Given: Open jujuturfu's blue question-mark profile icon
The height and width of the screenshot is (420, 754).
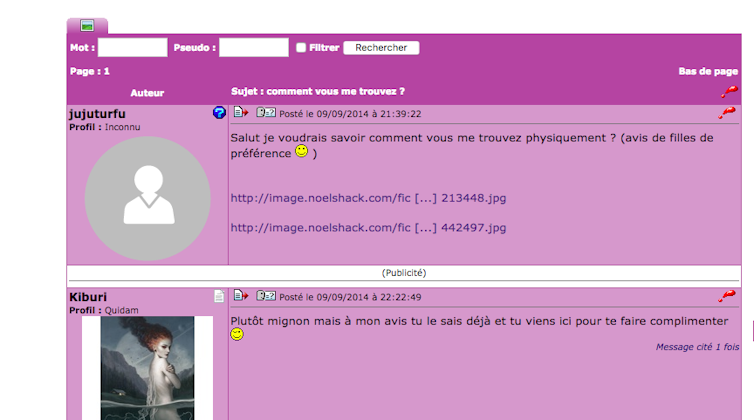Looking at the screenshot, I should tap(220, 113).
